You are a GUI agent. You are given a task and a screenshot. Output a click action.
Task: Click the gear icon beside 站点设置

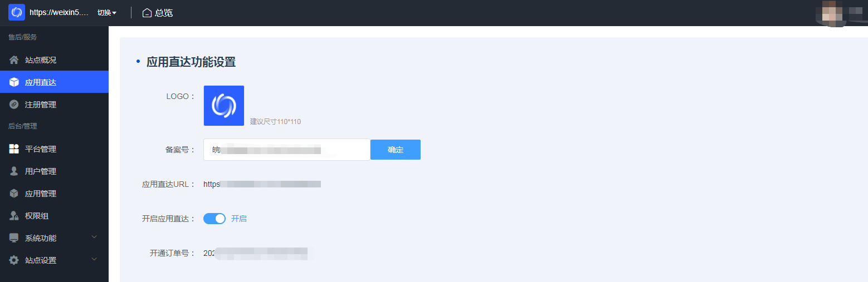[x=14, y=260]
